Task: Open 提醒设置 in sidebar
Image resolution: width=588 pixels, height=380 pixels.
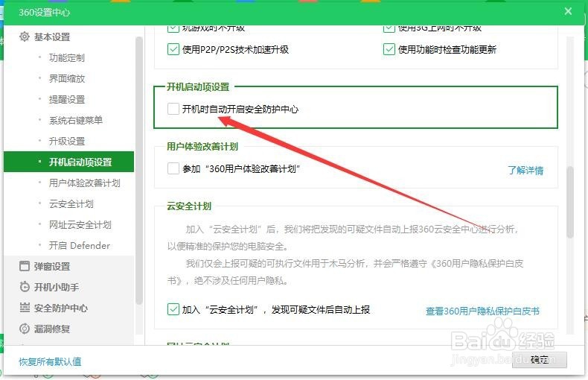Action: click(67, 100)
